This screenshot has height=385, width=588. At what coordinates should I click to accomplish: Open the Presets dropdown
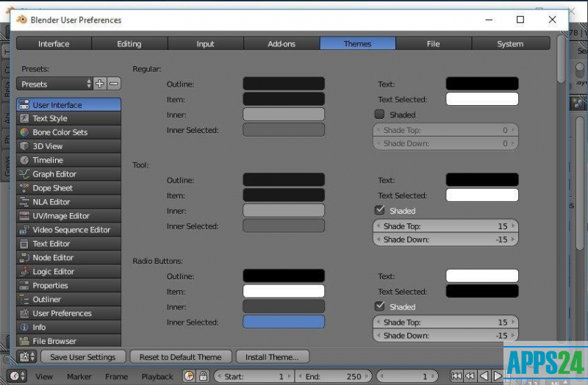[54, 84]
